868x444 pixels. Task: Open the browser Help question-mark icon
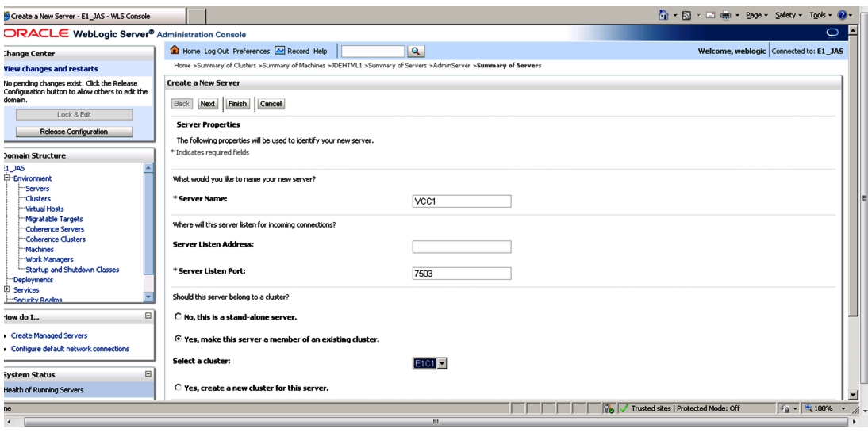(842, 16)
